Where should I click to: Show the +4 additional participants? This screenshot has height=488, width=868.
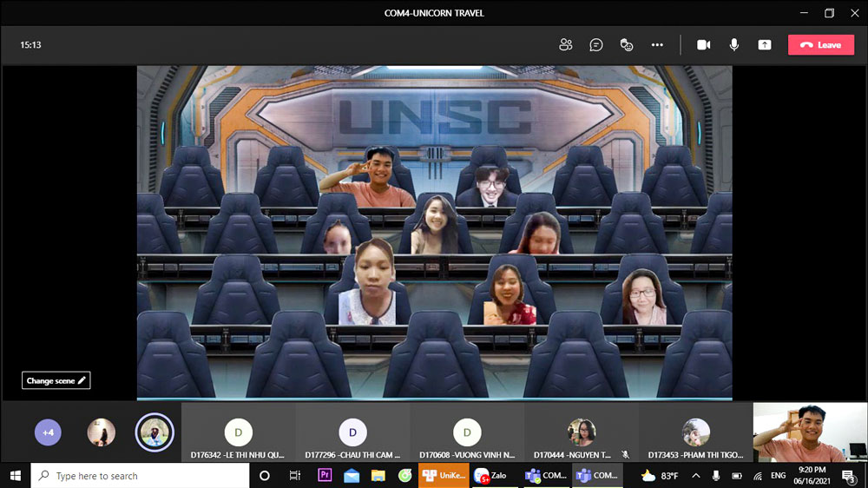coord(48,432)
